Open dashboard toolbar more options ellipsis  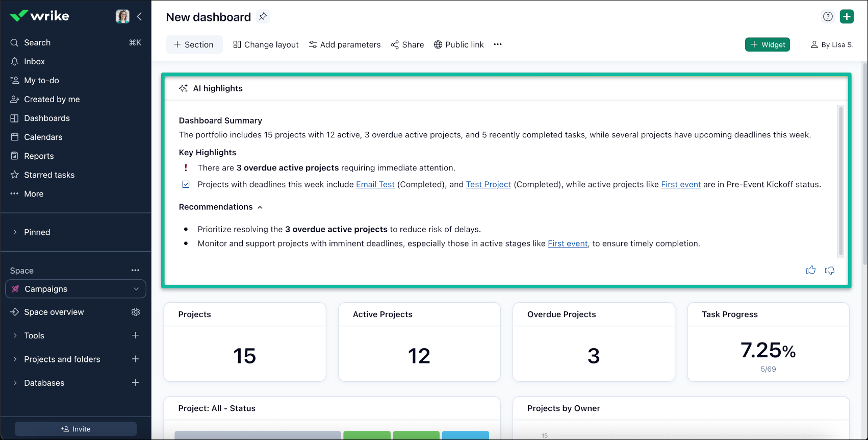pos(497,44)
